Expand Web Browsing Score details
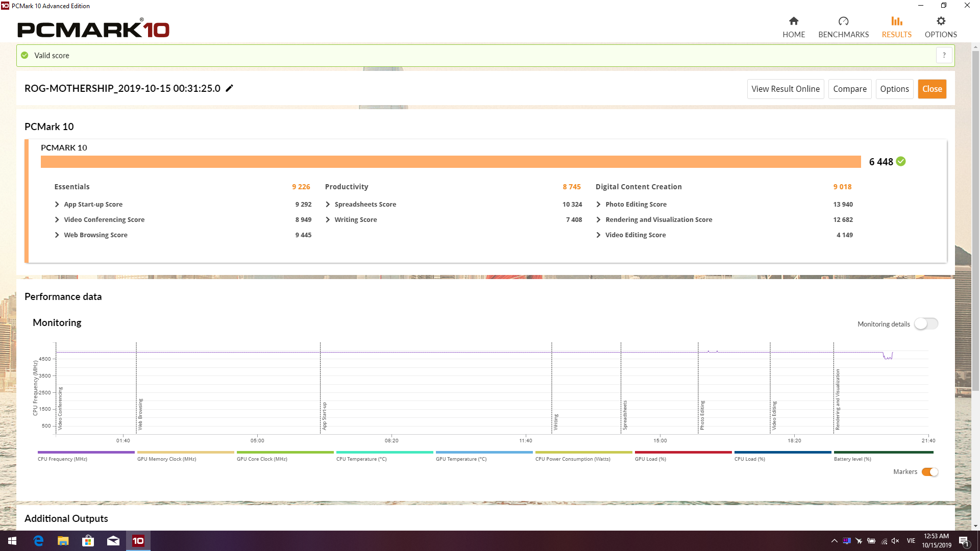Screen dimensions: 980x551 click(x=57, y=235)
